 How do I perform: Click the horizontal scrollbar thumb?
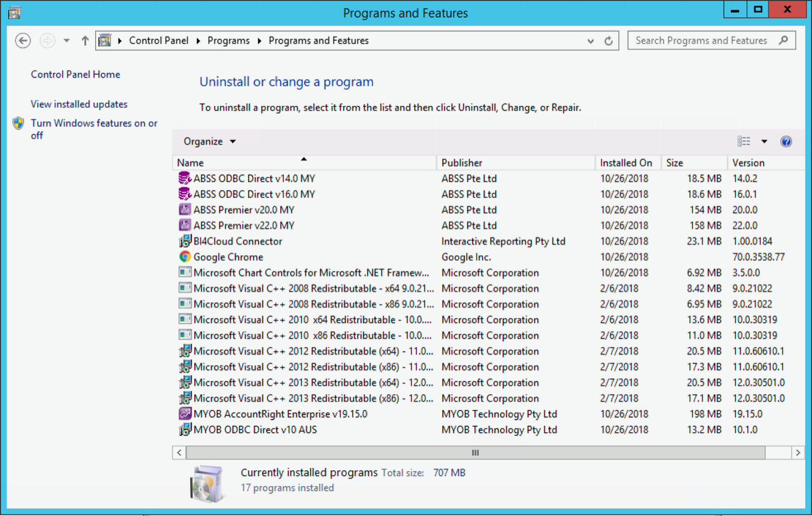(x=475, y=453)
